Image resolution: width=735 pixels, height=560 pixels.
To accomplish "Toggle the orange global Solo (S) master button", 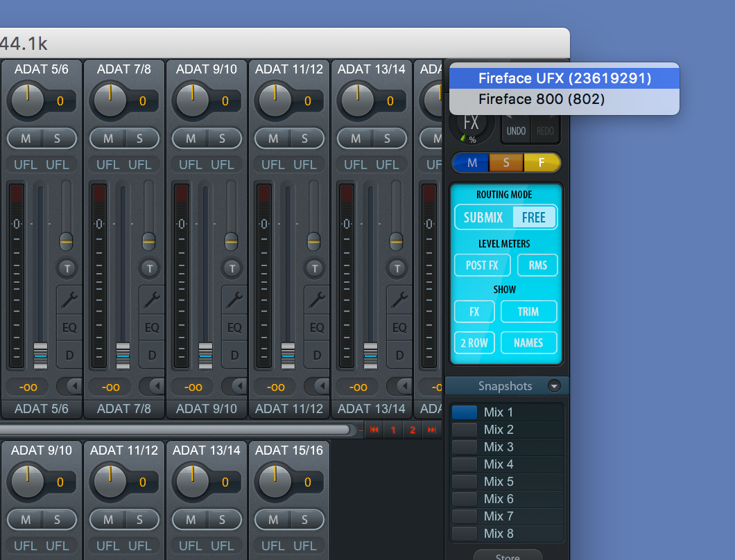I will (x=506, y=163).
